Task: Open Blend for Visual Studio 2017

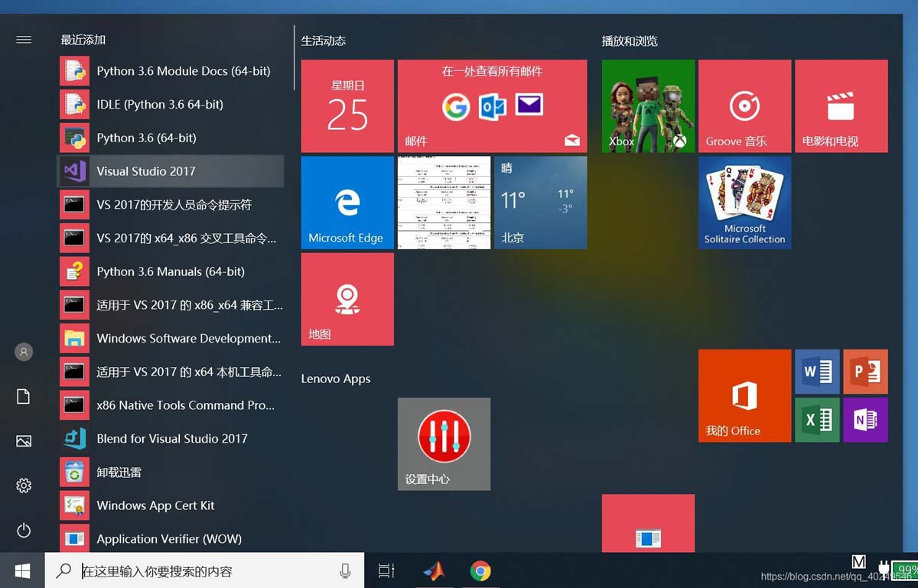Action: tap(171, 439)
